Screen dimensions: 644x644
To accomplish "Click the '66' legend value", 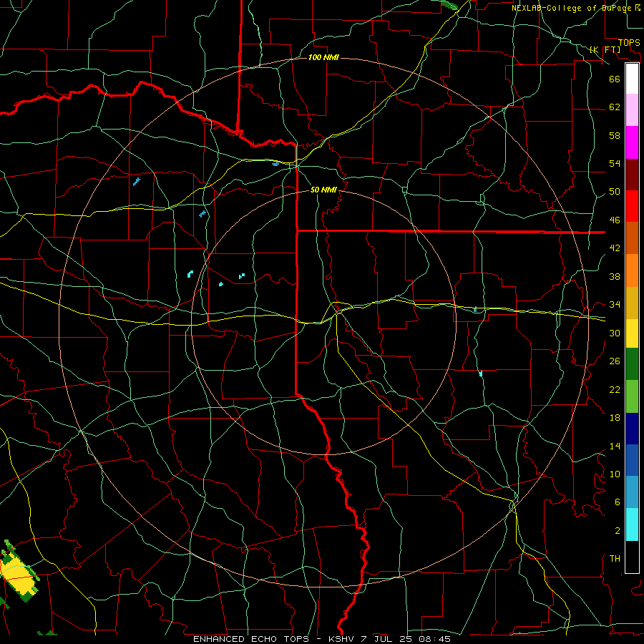I will (615, 79).
